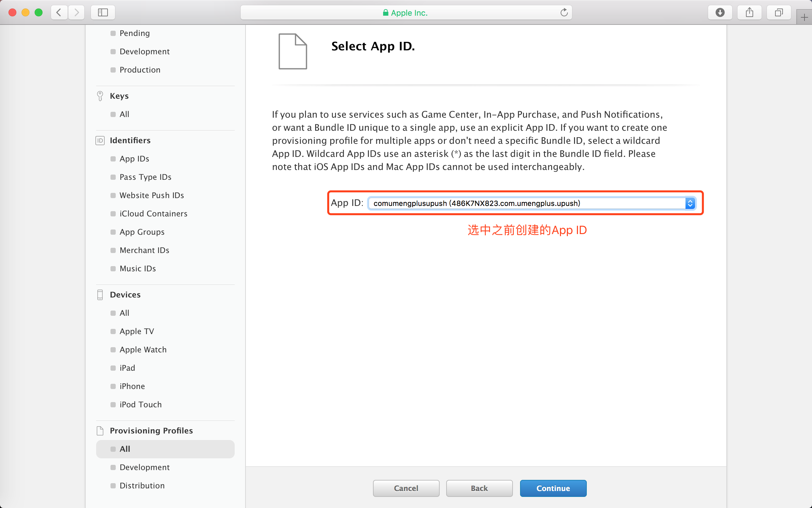Cancel the provisioning profile setup
812x508 pixels.
(406, 488)
